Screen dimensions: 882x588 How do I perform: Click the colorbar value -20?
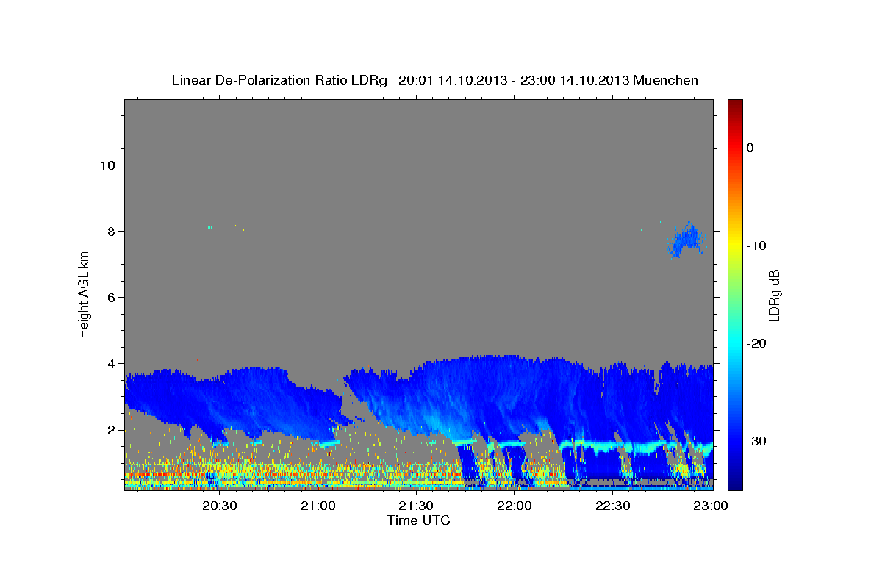click(x=757, y=343)
